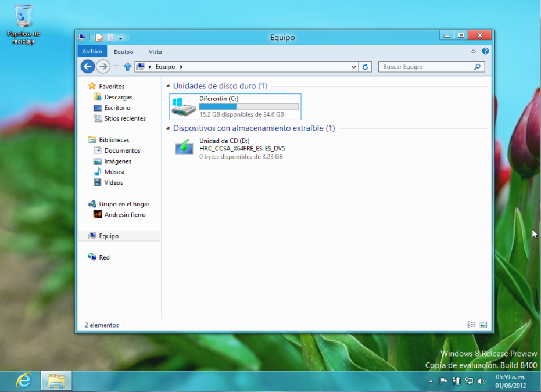Click the File Explorer taskbar button
The width and height of the screenshot is (541, 392).
click(56, 380)
